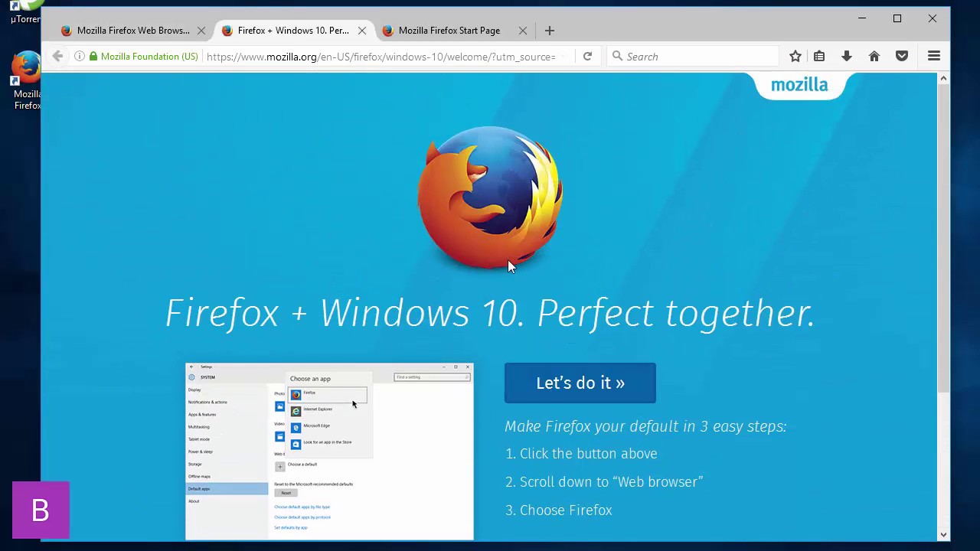Click the Make Firefox your default text
Image resolution: width=980 pixels, height=551 pixels.
click(x=645, y=426)
